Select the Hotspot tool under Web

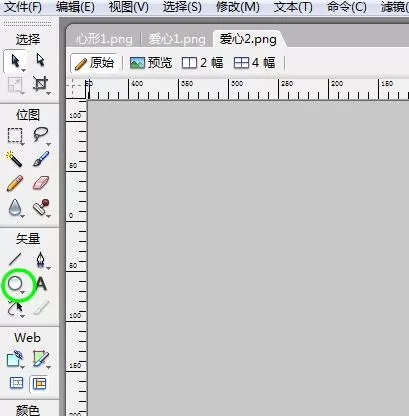coord(15,359)
